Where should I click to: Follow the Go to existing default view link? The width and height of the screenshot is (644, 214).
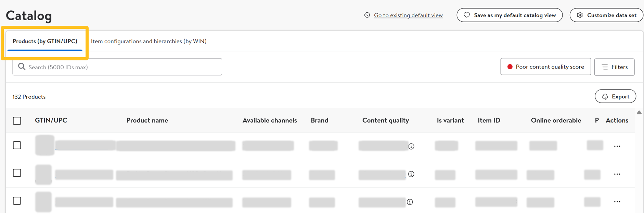coord(408,15)
